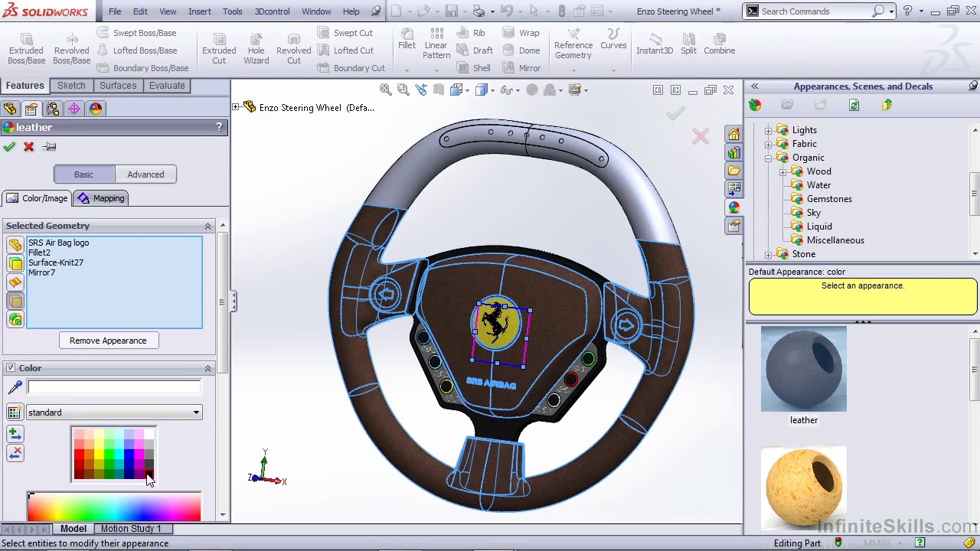Select Surface-Knit27 in the geometry list
This screenshot has width=980, height=551.
tap(56, 262)
